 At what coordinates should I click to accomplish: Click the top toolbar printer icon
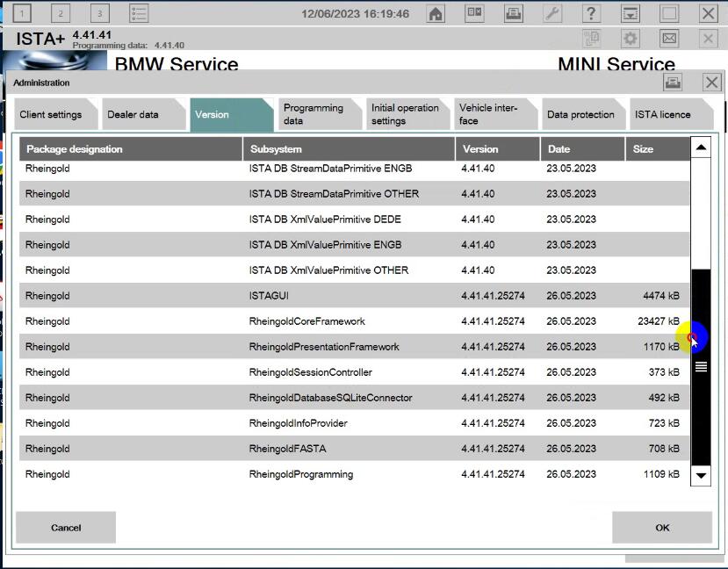click(513, 13)
